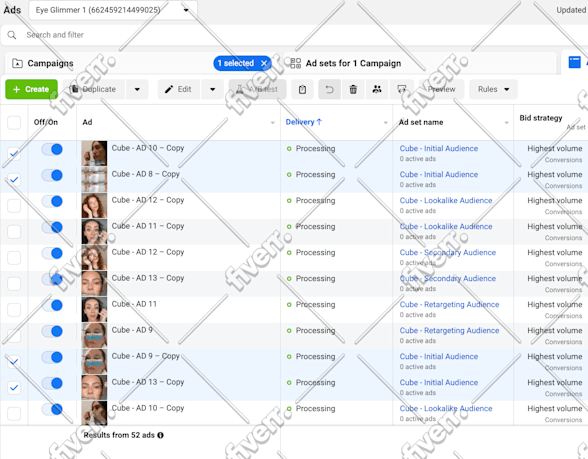
Task: Uncheck the Cube - AD 9 – Copy checkbox
Action: pos(14,362)
